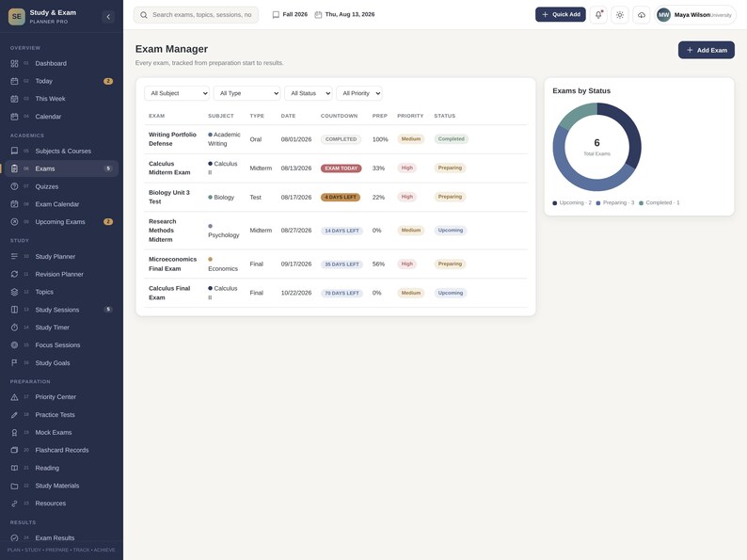Click the Revision Planner refresh icon
The height and width of the screenshot is (560, 747).
(14, 274)
